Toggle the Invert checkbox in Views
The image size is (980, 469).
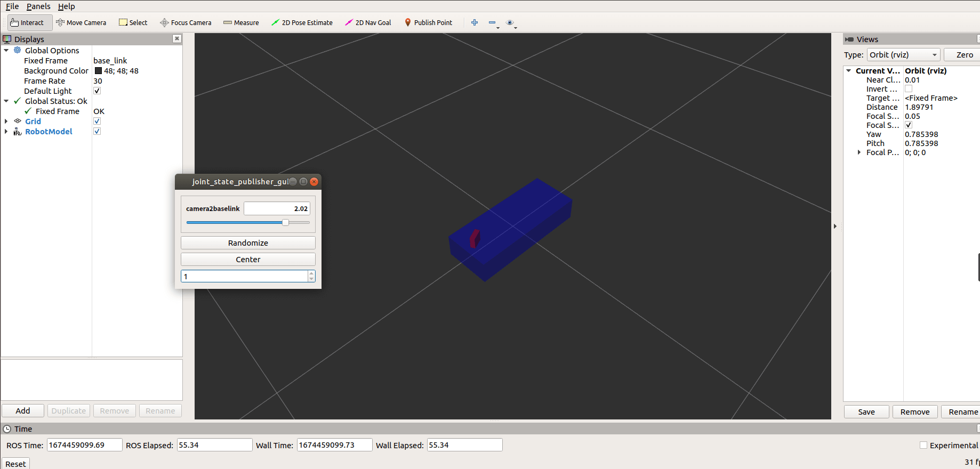(x=909, y=88)
